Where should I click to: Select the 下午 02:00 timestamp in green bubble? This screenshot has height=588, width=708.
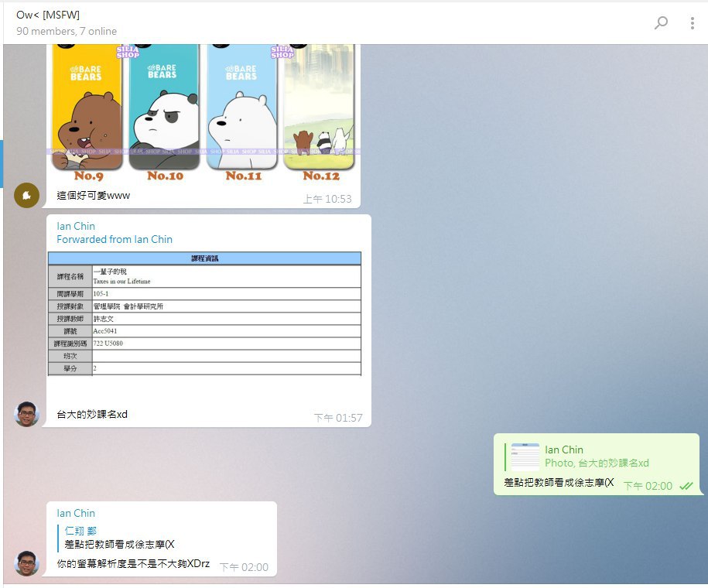pyautogui.click(x=648, y=486)
